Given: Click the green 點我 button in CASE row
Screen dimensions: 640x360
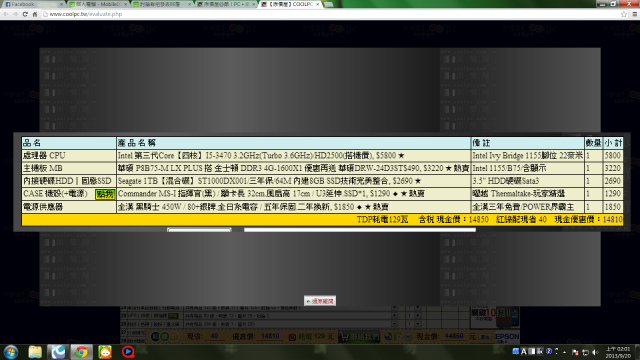Looking at the screenshot, I should [104, 194].
